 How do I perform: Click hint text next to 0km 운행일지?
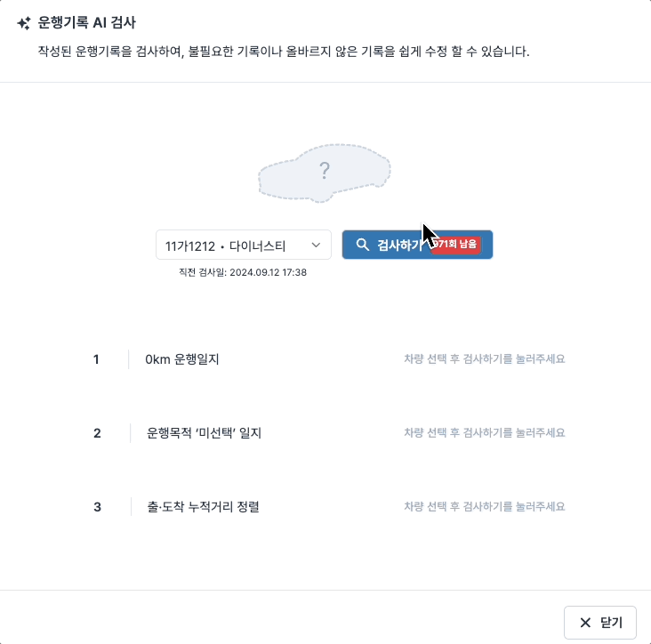coord(485,358)
